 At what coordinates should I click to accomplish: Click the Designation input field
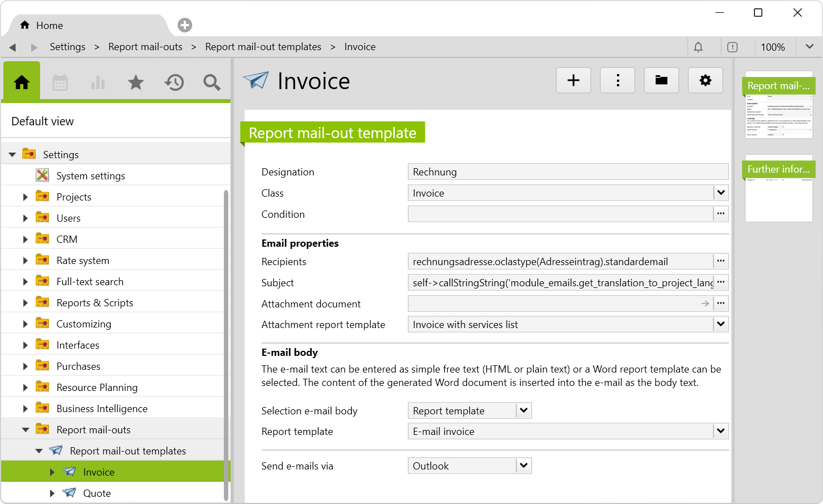pos(567,172)
